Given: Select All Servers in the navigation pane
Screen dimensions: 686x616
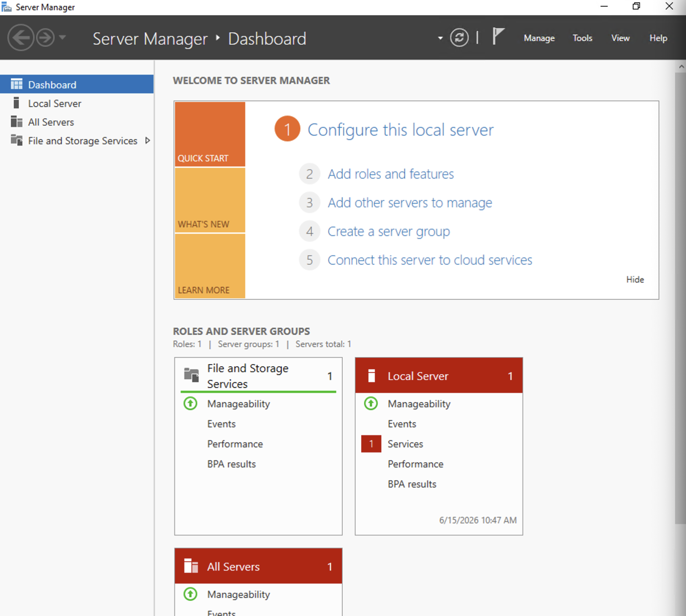Looking at the screenshot, I should tap(77, 122).
